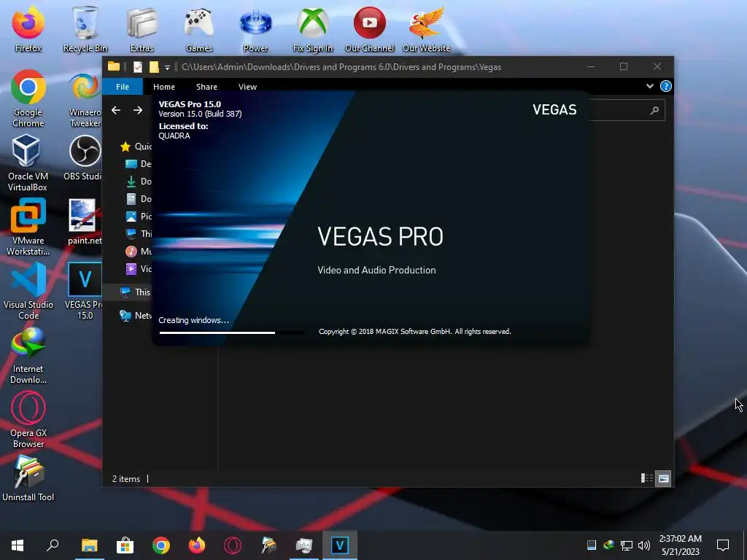Open taskbar Search
The width and height of the screenshot is (747, 560).
click(x=53, y=545)
